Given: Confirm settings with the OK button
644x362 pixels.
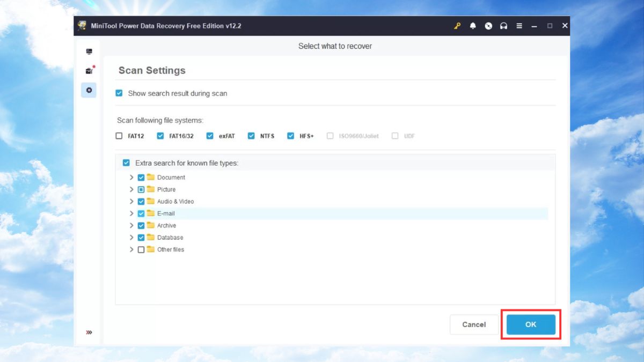Looking at the screenshot, I should [531, 324].
